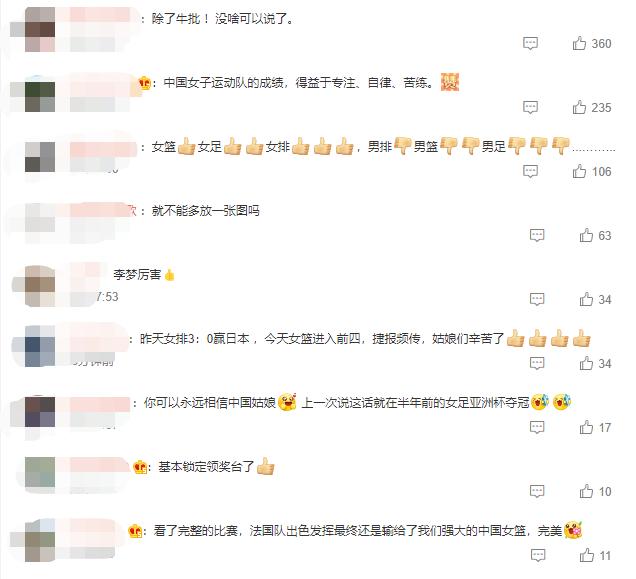Like the 女篮女足女排 comment
This screenshot has width=636, height=579.
579,171
